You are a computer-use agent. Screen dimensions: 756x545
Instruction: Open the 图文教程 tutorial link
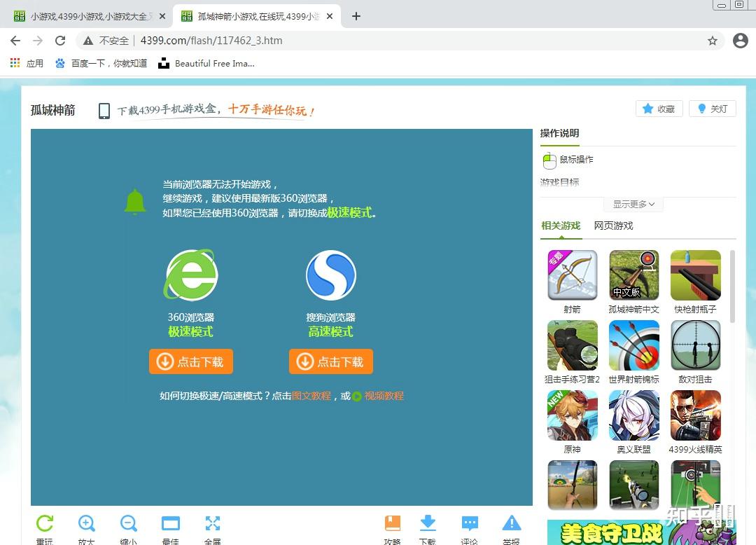pyautogui.click(x=311, y=396)
